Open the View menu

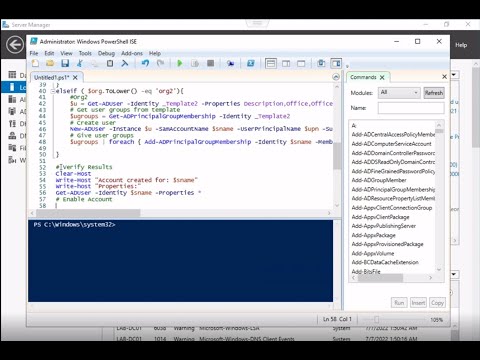(66, 53)
